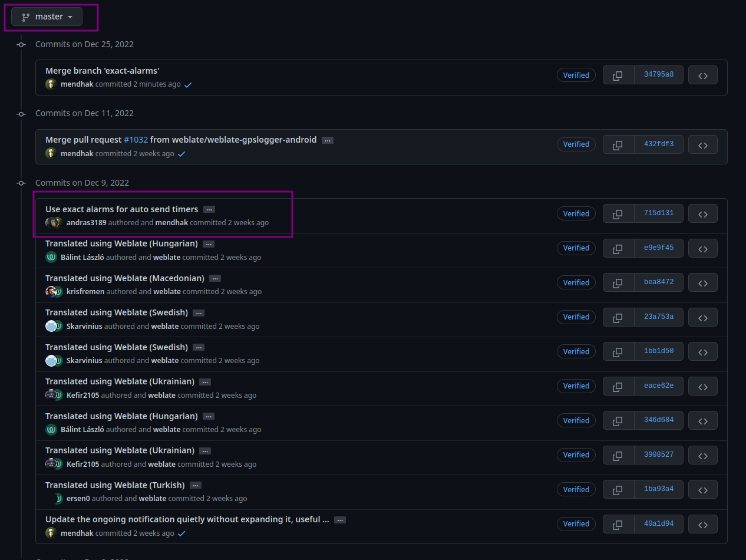Copy SHA for the 'Use exact alarms' commit
746x560 pixels.
point(618,213)
